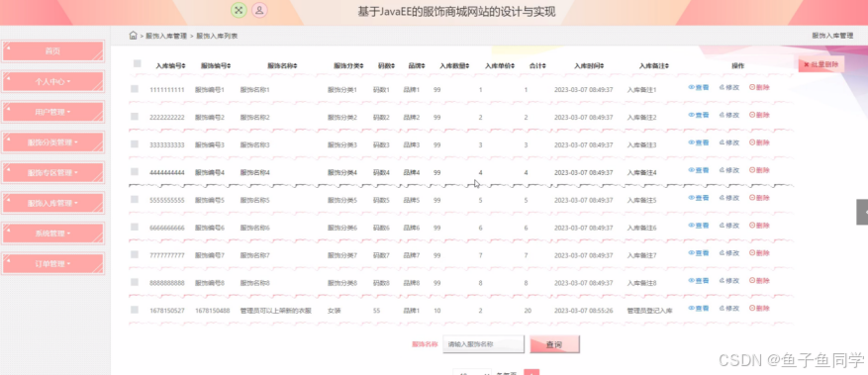Edit the record 1111111111
This screenshot has width=868, height=375.
pyautogui.click(x=728, y=87)
